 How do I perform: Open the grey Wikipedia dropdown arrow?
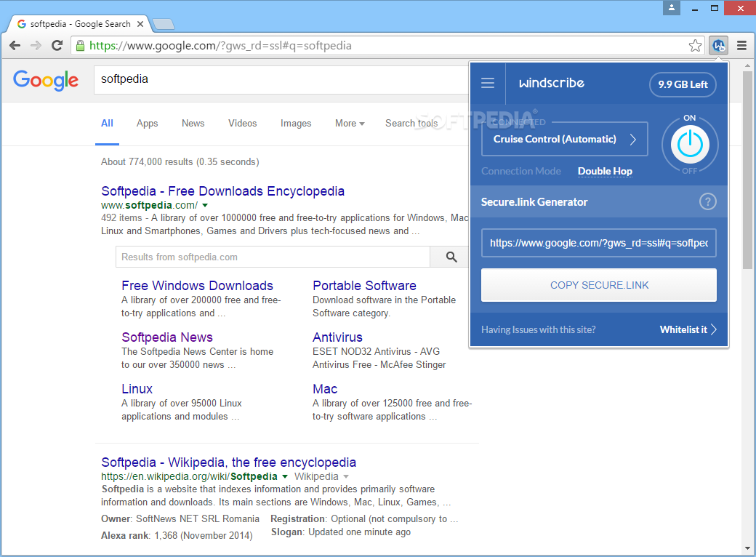[346, 476]
